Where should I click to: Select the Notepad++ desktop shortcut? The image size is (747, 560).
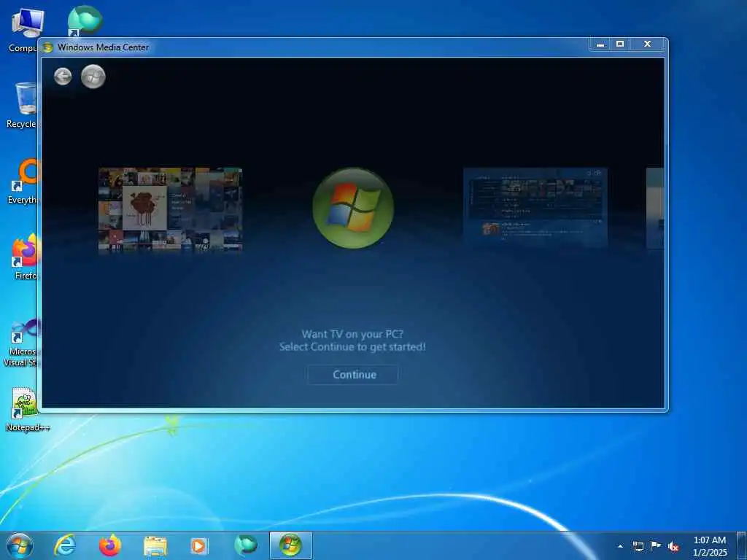coord(27,408)
